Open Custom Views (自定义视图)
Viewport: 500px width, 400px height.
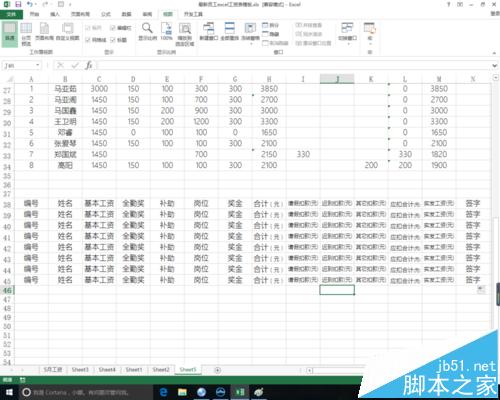(67, 32)
